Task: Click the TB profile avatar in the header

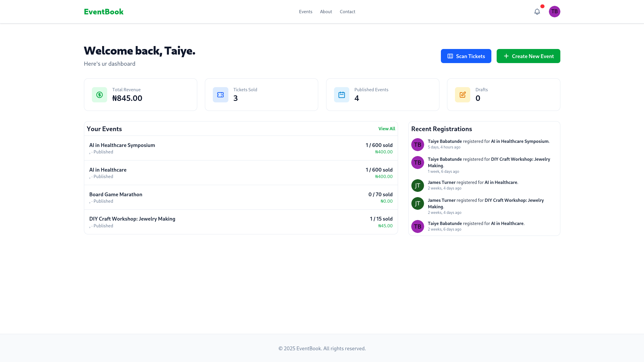Action: (x=554, y=12)
